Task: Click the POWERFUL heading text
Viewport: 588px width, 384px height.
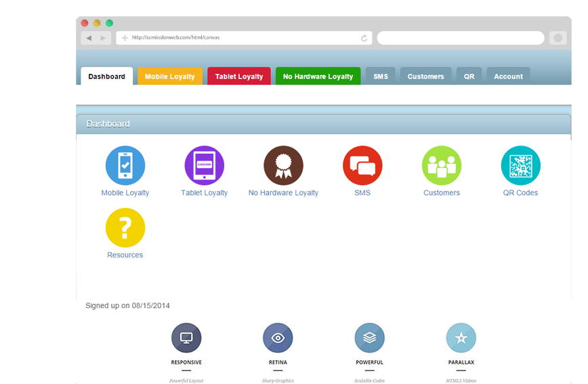Action: 370,362
